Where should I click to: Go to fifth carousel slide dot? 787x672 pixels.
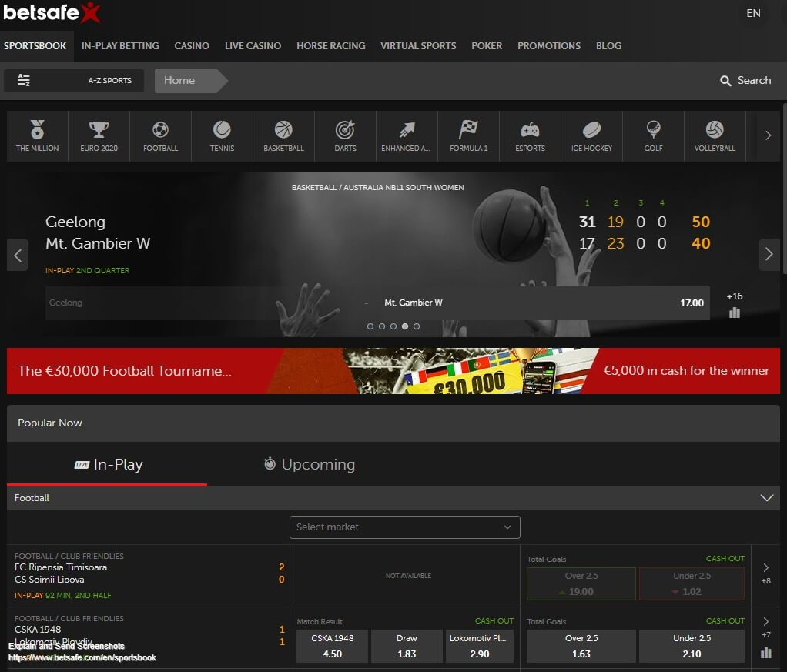click(x=417, y=326)
